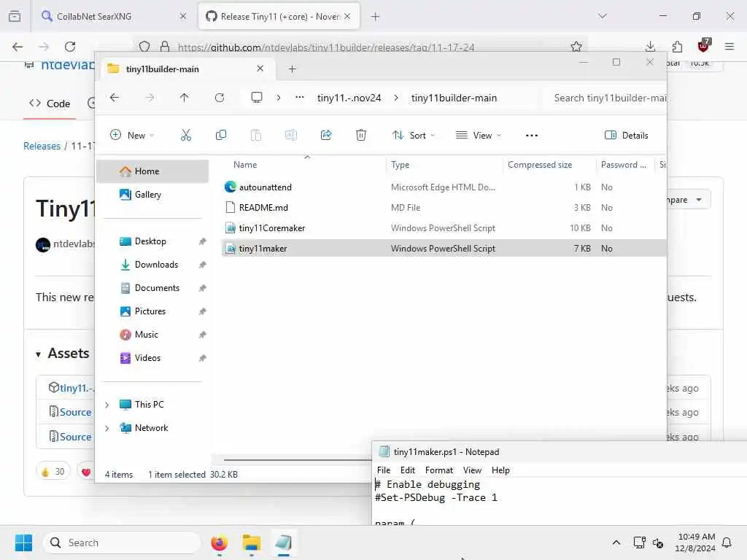Bookmark this page with the star icon
The image size is (747, 560).
(x=576, y=47)
